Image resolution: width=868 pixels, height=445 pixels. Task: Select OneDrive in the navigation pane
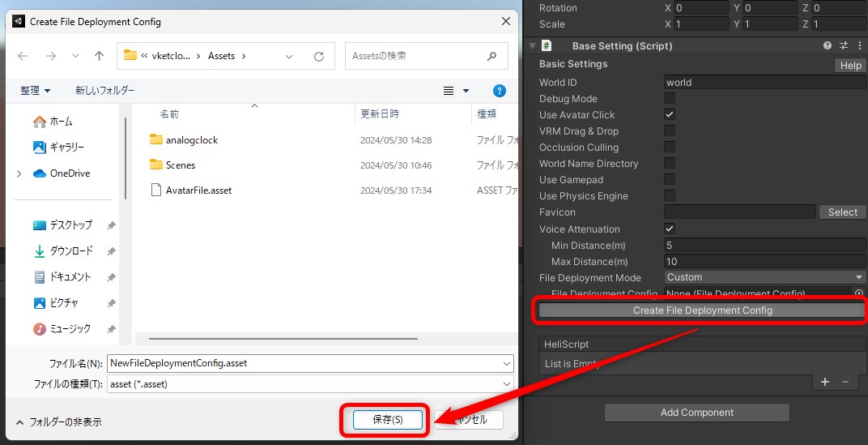[x=62, y=173]
